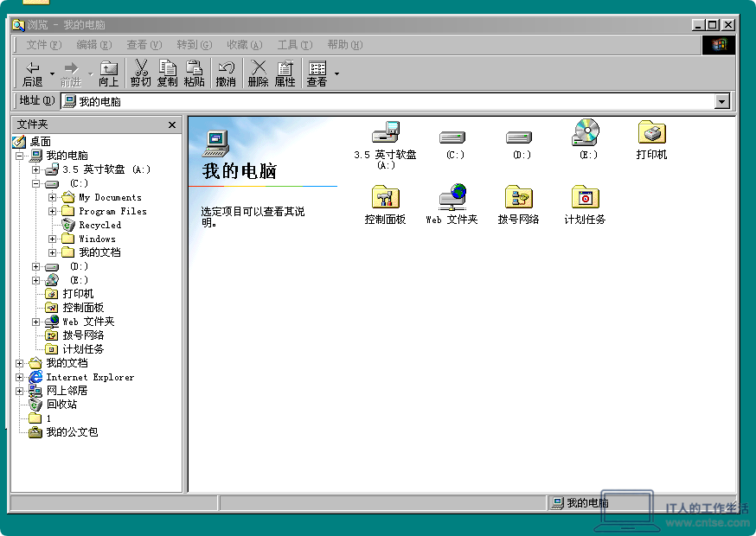Screen dimensions: 756x536
Task: Select 拨号网络 in the folder tree
Action: click(83, 335)
